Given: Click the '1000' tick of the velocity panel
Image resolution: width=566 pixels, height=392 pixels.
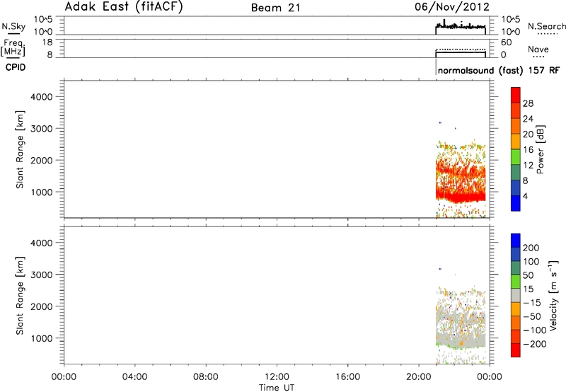Looking at the screenshot, I should pyautogui.click(x=42, y=338).
